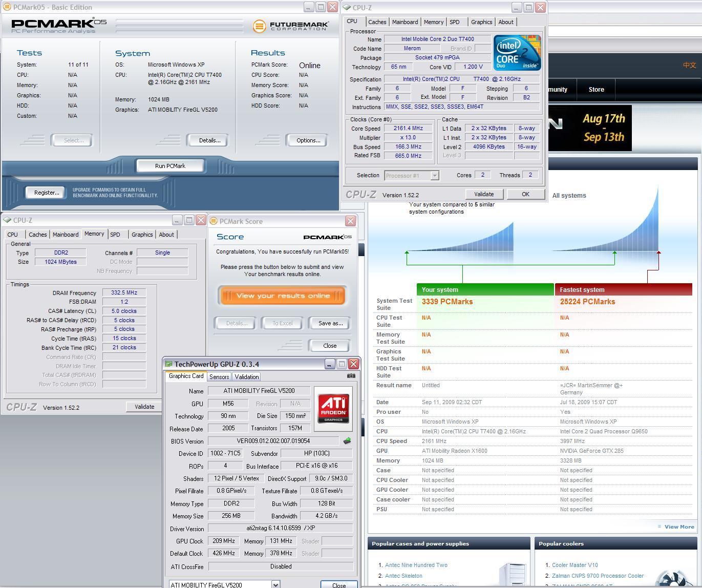Screen dimensions: 702x588
Task: Click the 3339 PCMarks score text
Action: point(447,302)
